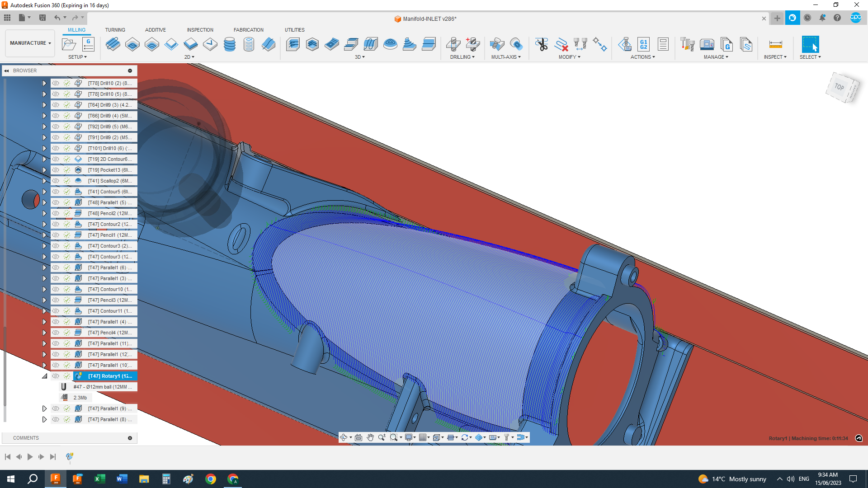Click the Delete Toolpath scissors icon
The height and width of the screenshot is (488, 868).
(541, 44)
